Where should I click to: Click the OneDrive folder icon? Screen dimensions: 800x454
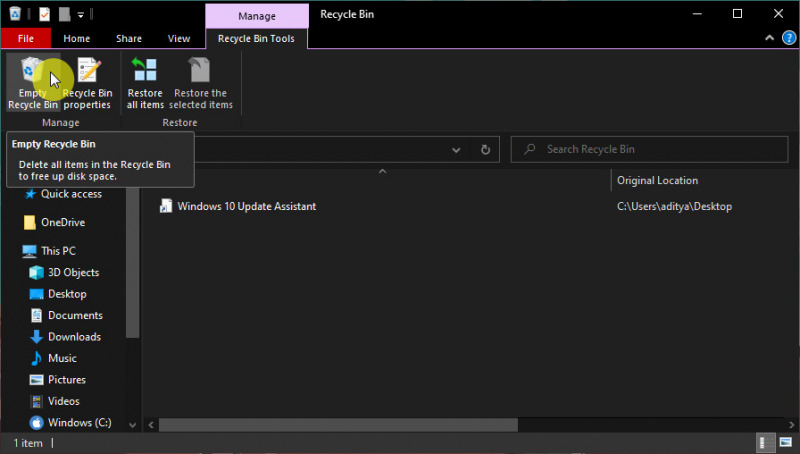[x=30, y=222]
